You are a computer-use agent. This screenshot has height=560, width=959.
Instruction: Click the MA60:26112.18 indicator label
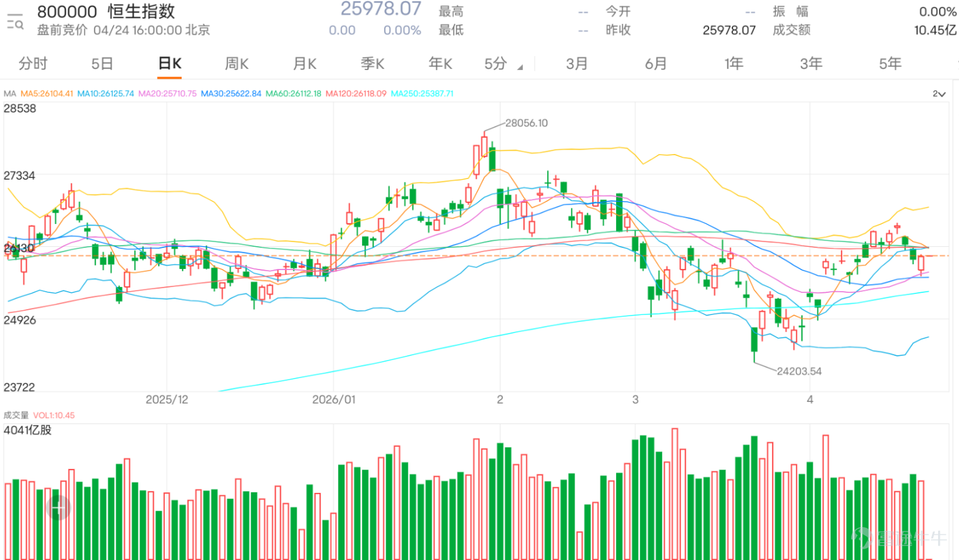293,93
